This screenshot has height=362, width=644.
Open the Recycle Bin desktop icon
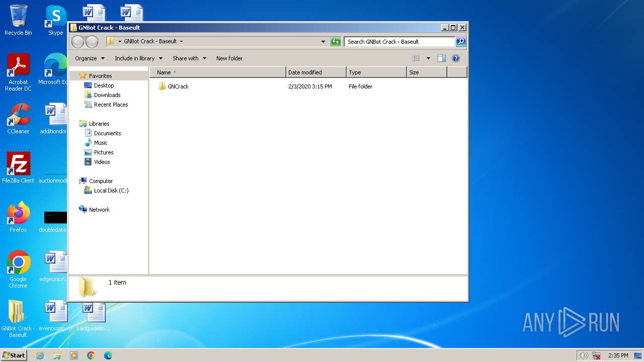point(18,20)
